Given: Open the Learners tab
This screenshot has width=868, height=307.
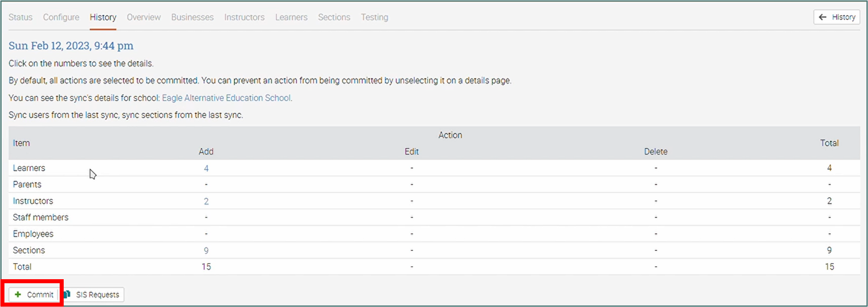Looking at the screenshot, I should coord(291,17).
